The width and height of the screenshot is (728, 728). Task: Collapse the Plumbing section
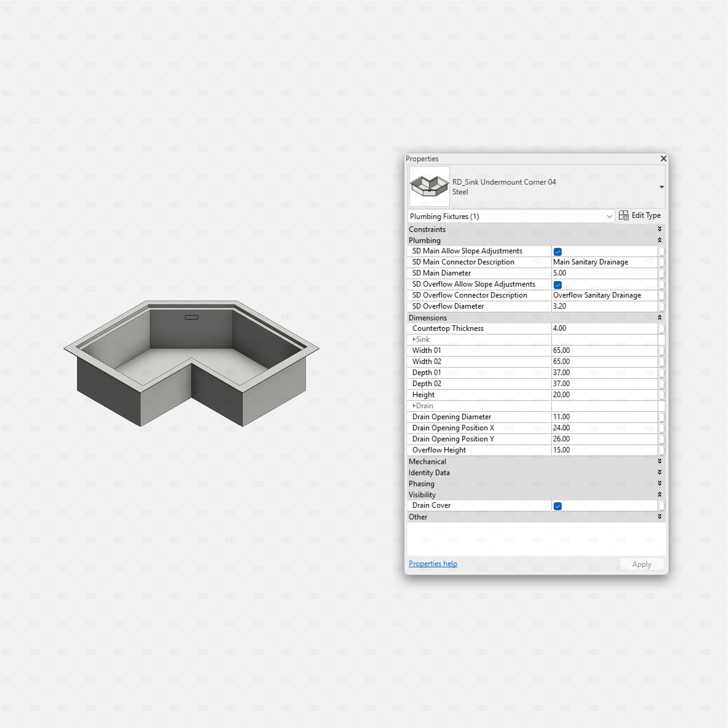(x=660, y=240)
